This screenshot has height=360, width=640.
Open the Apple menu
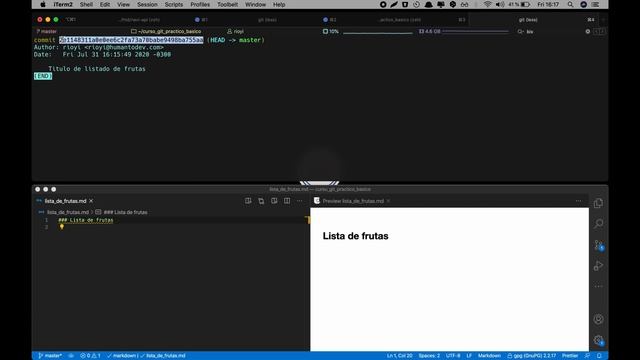tap(43, 4)
